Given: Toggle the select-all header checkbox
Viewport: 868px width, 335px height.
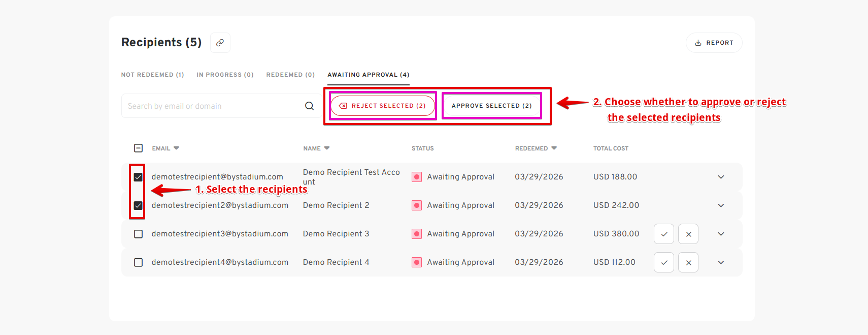Looking at the screenshot, I should (138, 148).
